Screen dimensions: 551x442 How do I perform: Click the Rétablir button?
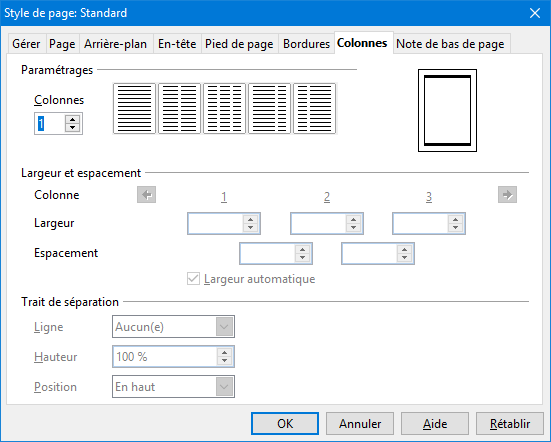click(x=510, y=423)
